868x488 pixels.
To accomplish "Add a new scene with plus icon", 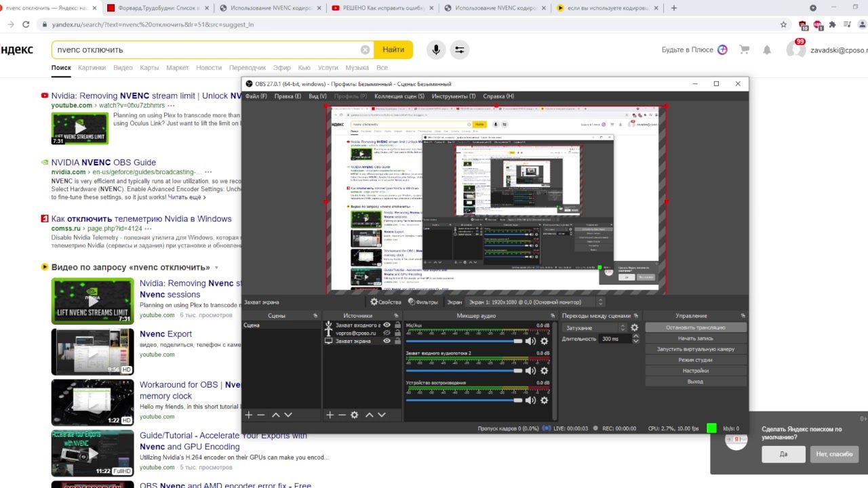I will click(249, 415).
